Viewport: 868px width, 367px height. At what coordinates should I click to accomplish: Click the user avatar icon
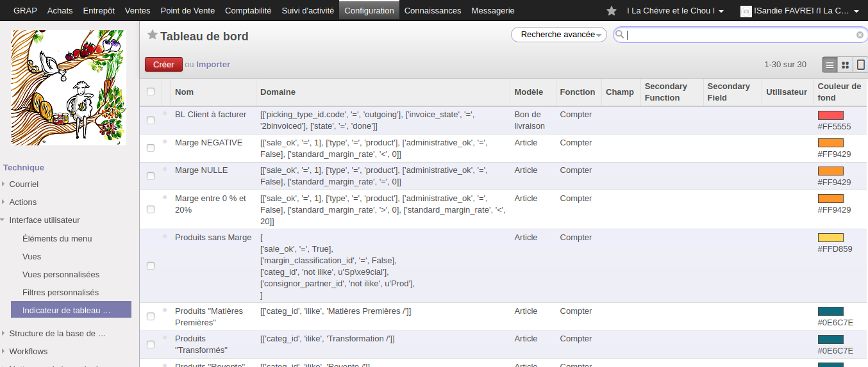[746, 11]
